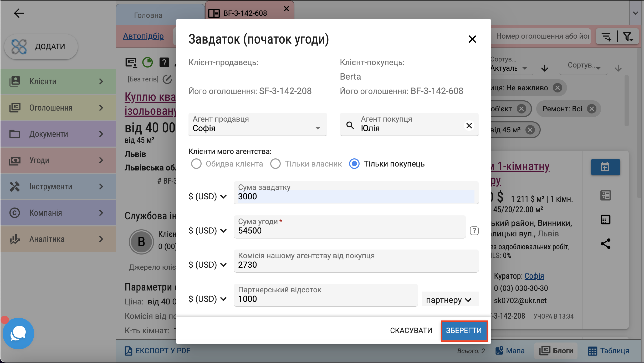Expand the Інструменти sidebar menu
Image resolution: width=644 pixels, height=363 pixels.
click(x=58, y=186)
